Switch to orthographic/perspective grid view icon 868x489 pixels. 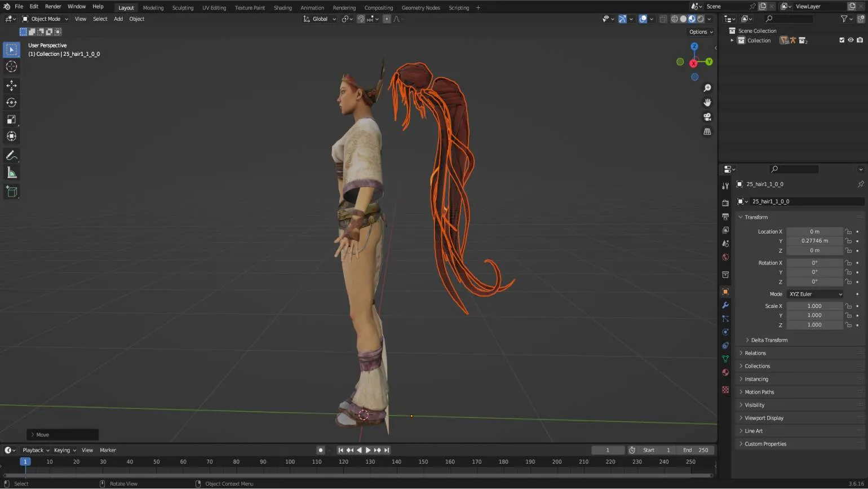707,131
